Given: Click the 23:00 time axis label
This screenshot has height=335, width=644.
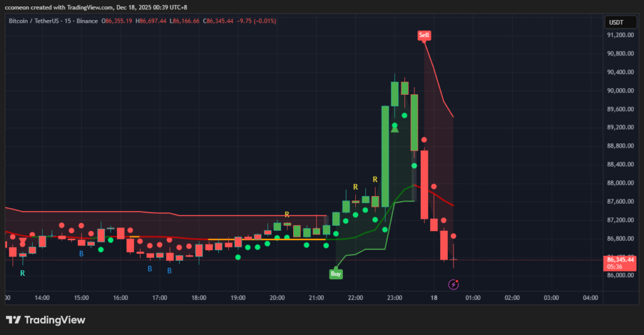Looking at the screenshot, I should point(395,298).
